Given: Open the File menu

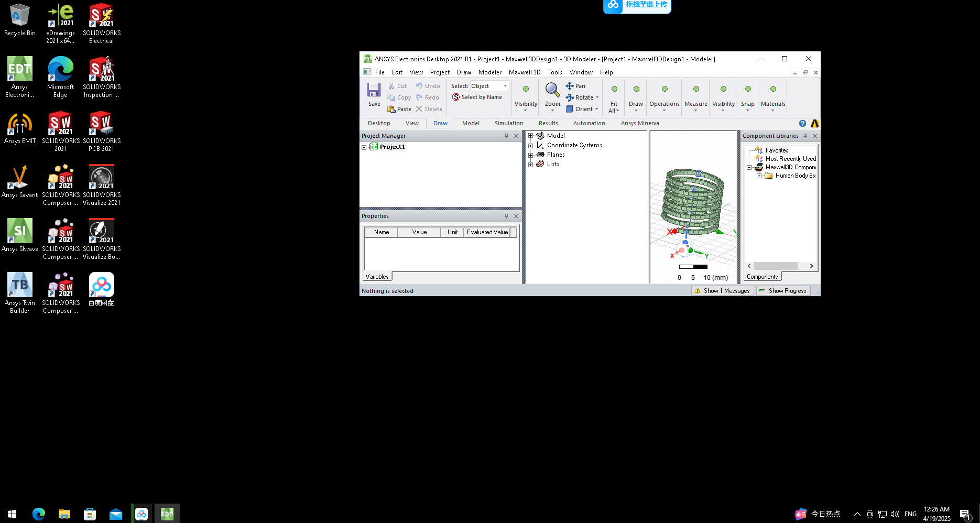Looking at the screenshot, I should point(379,72).
